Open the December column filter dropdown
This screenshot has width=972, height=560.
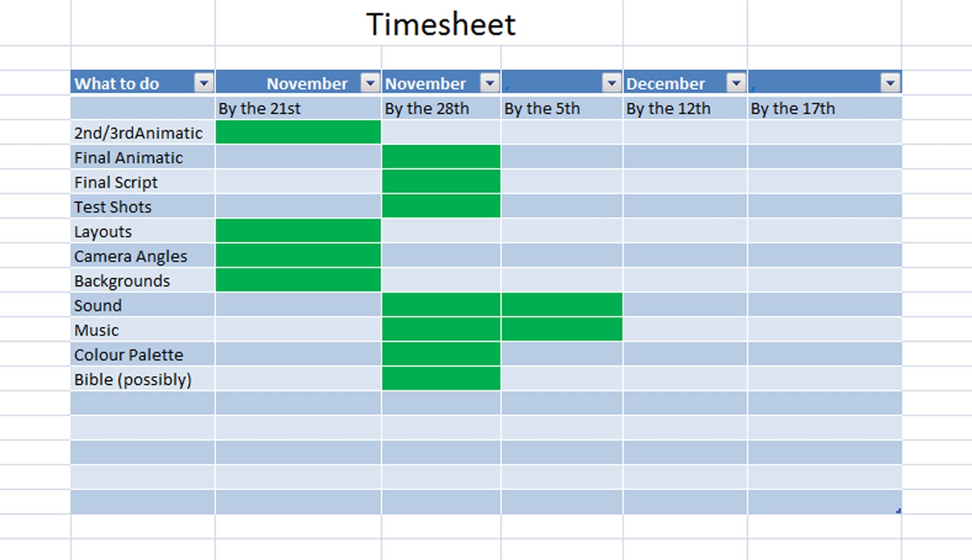coord(736,83)
